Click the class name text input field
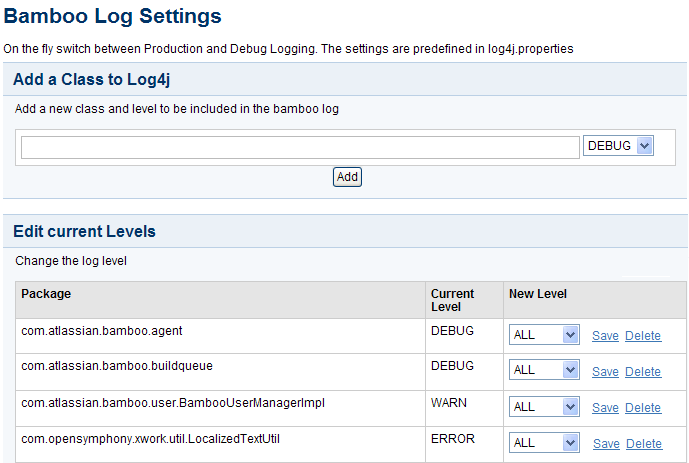 click(300, 147)
